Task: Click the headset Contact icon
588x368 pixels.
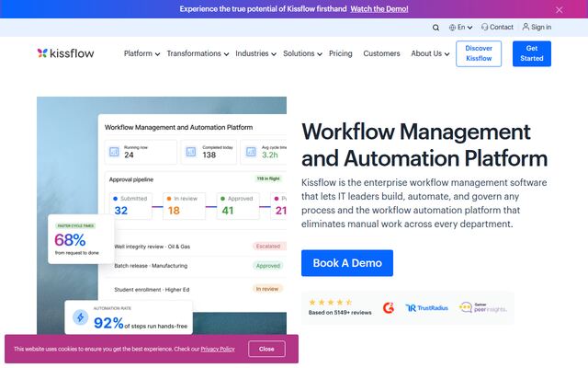Action: [484, 27]
